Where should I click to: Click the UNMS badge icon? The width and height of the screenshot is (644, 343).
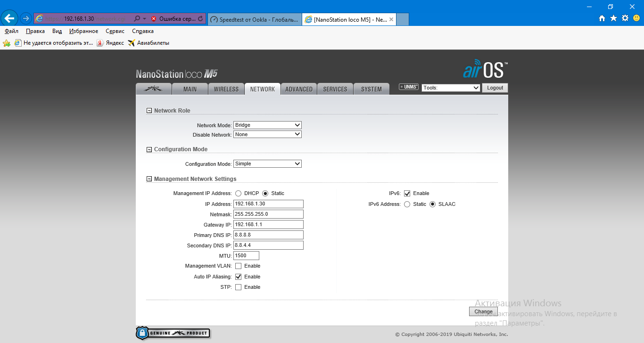point(408,87)
